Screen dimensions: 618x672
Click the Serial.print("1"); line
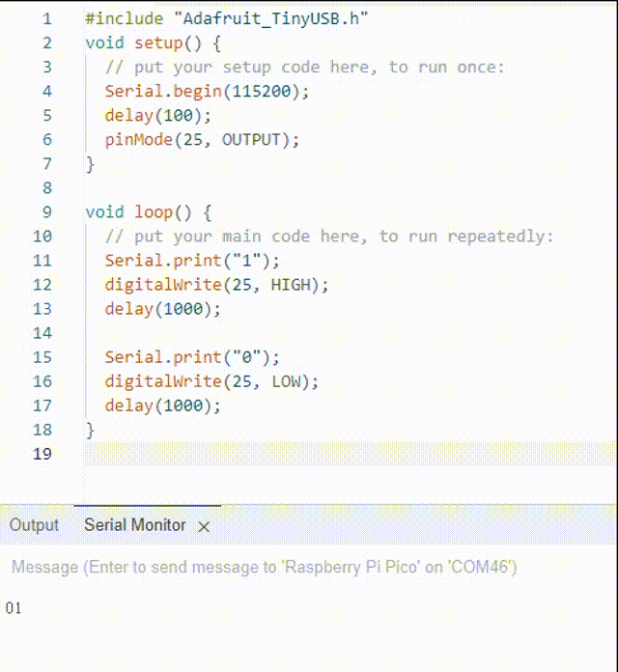click(x=192, y=261)
